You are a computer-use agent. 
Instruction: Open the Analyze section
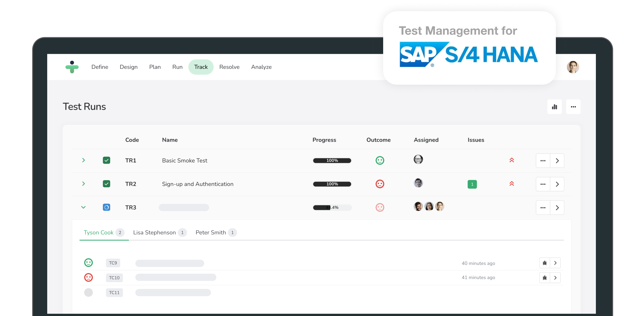tap(261, 67)
